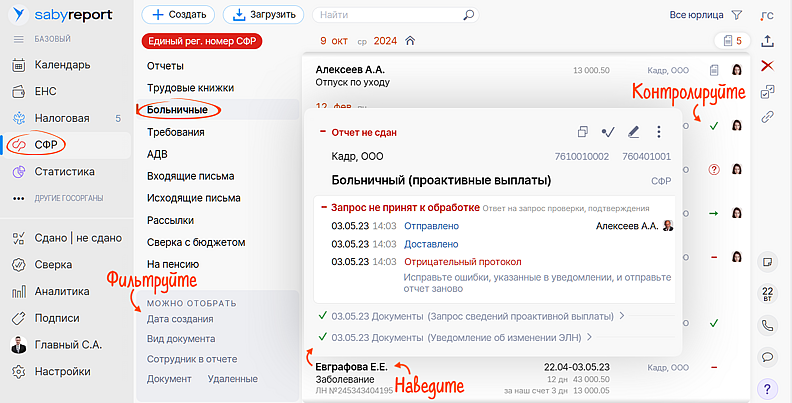
Task: Click the chain link icon in right sidebar
Action: 767,117
